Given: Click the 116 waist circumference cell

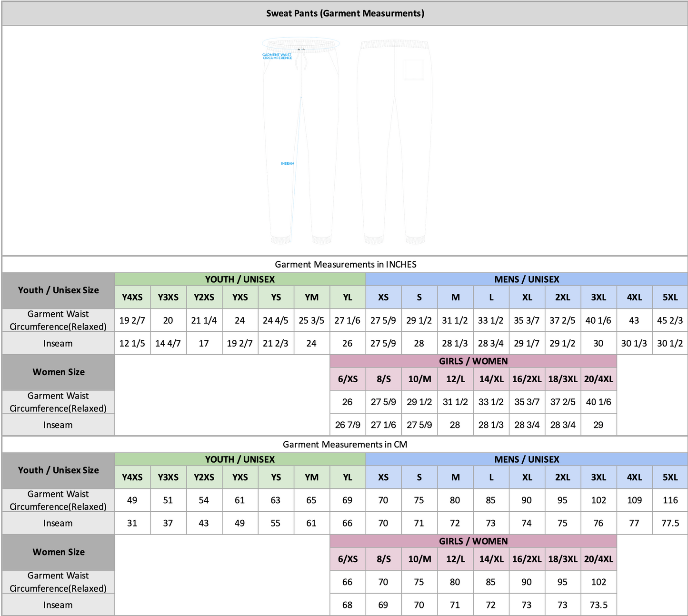Looking at the screenshot, I should pyautogui.click(x=670, y=500).
